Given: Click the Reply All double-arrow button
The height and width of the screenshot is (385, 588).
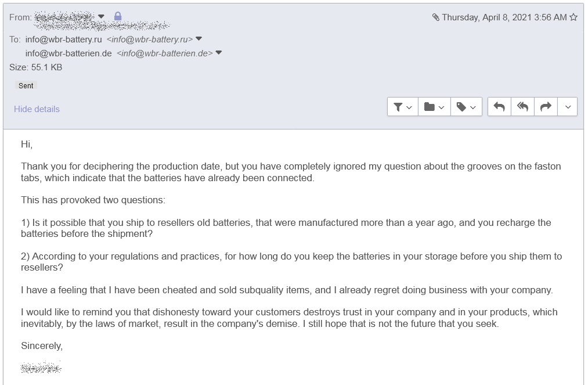Looking at the screenshot, I should point(522,107).
